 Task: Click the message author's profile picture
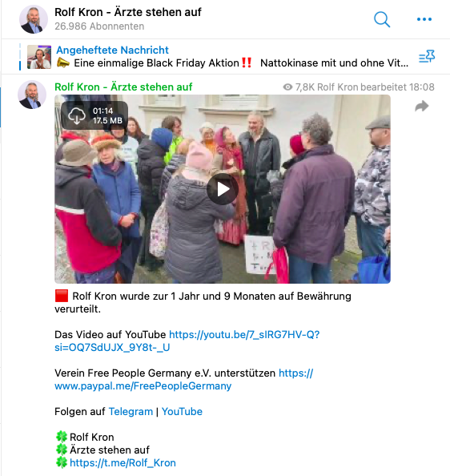pyautogui.click(x=32, y=95)
